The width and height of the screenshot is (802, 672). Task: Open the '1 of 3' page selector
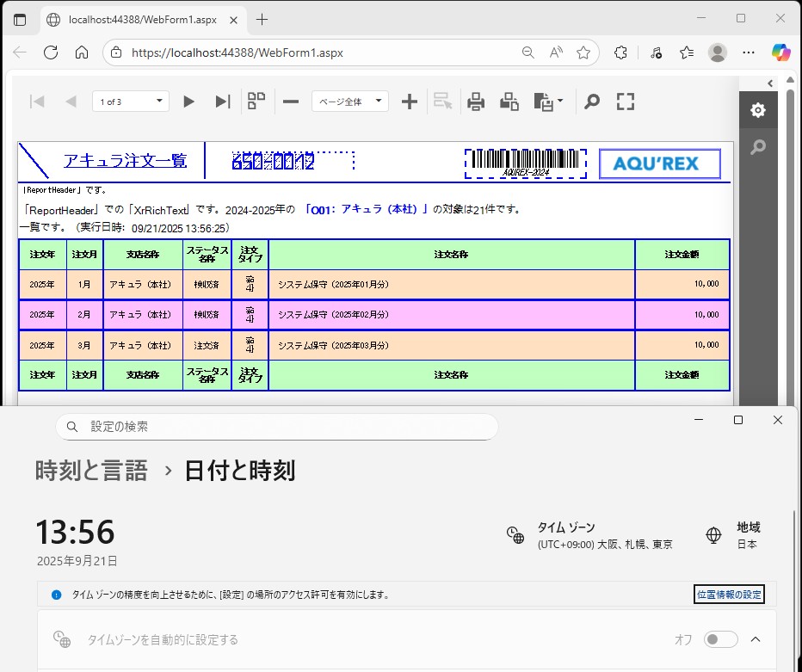click(x=131, y=102)
